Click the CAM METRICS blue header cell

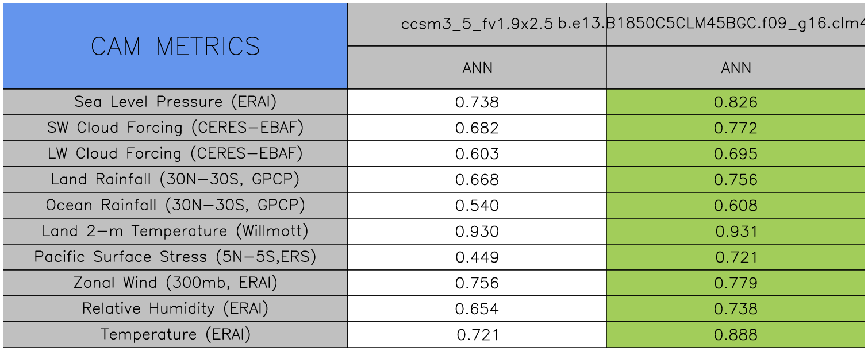[x=175, y=46]
